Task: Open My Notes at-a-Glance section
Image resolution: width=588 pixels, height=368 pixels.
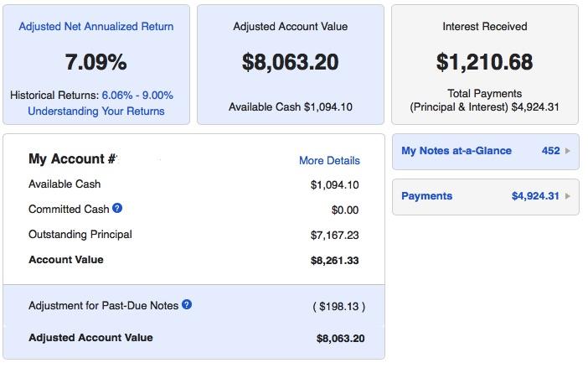Action: (x=456, y=151)
